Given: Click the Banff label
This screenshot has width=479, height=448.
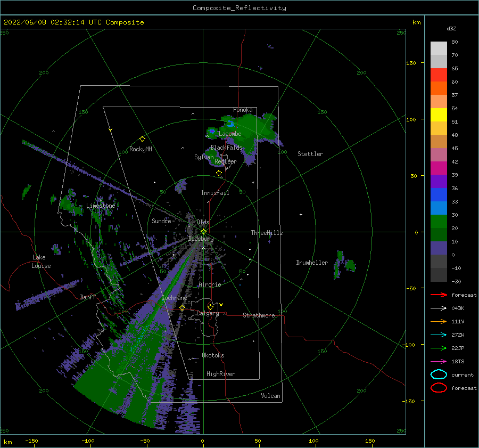Looking at the screenshot, I should coord(88,297).
